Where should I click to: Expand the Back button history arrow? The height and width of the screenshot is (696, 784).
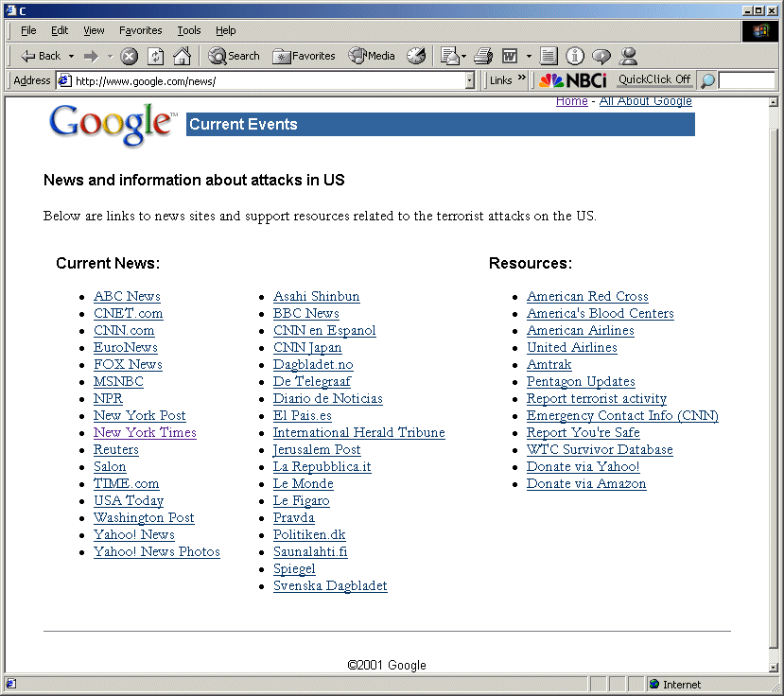click(x=71, y=57)
